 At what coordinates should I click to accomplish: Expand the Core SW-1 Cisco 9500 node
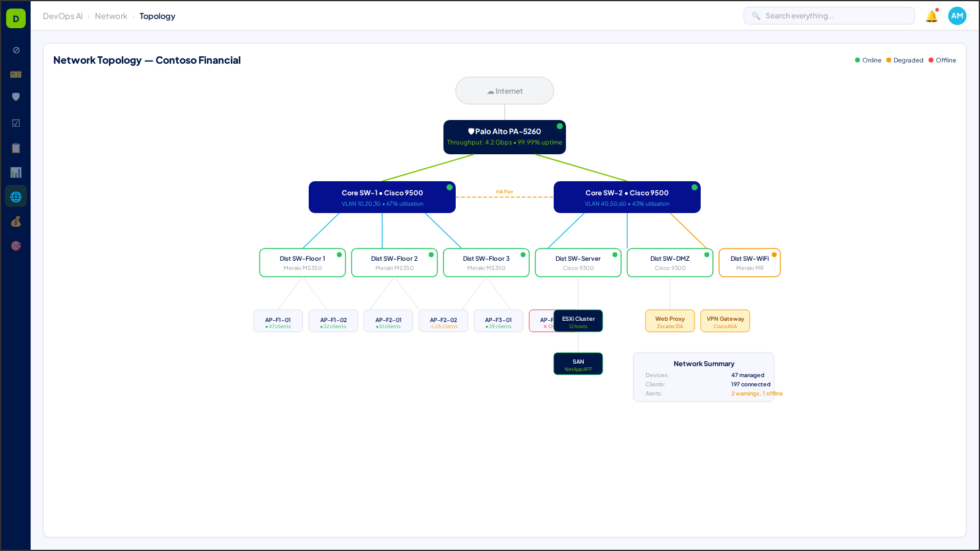[x=382, y=197]
